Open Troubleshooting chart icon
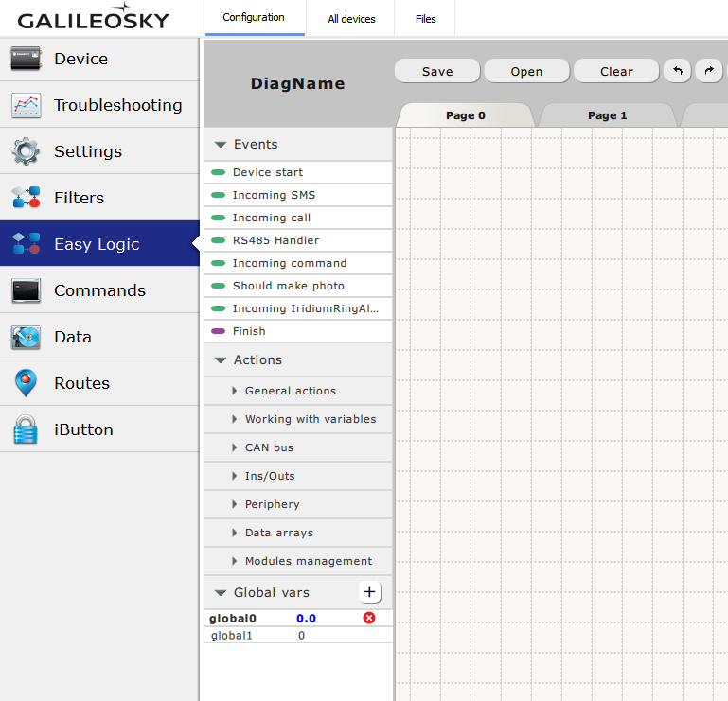 pos(27,105)
